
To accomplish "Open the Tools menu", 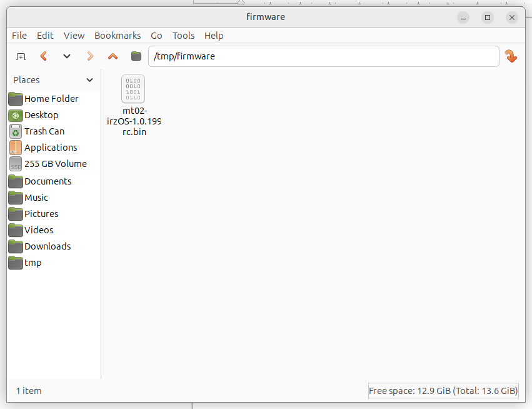I will (x=183, y=36).
